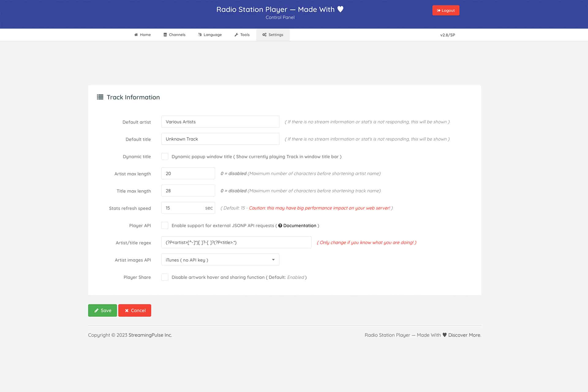This screenshot has width=588, height=392.
Task: Click the Settings gears icon
Action: (x=264, y=35)
